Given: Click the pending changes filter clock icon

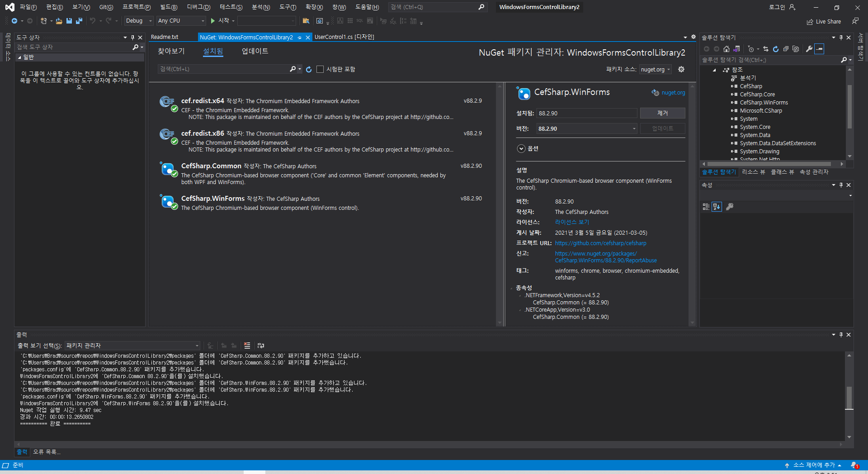Looking at the screenshot, I should (751, 49).
